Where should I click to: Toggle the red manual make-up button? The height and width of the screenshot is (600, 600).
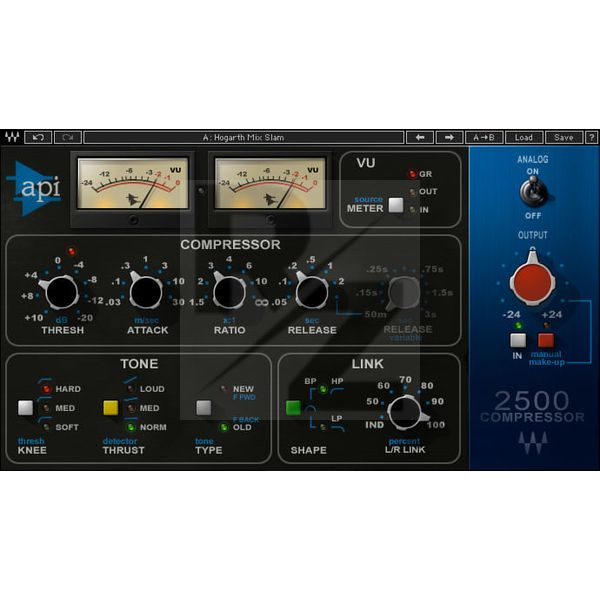[x=546, y=340]
